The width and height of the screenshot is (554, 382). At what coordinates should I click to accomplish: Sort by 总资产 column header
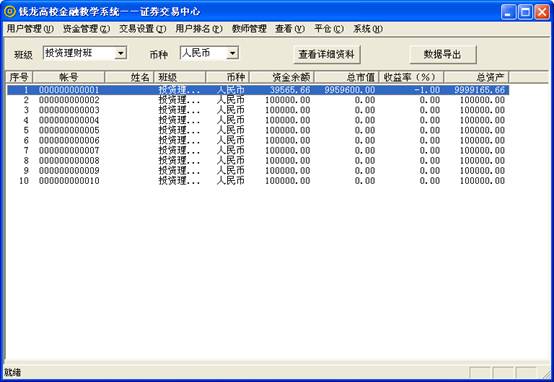476,77
